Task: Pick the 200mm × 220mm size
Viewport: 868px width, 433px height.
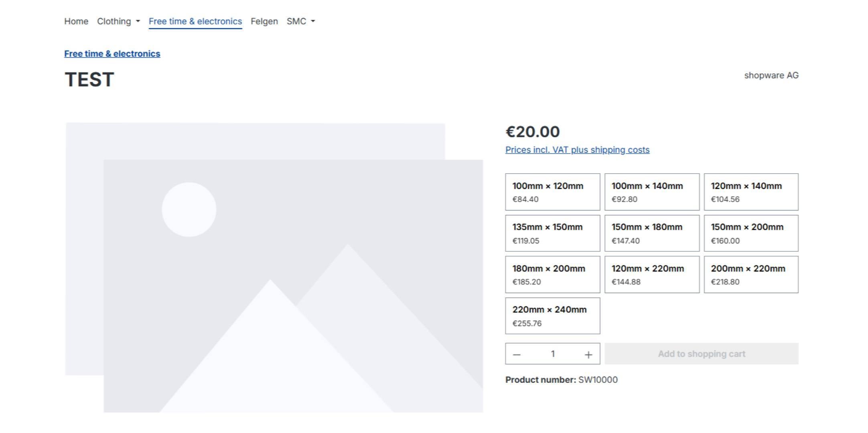Action: [751, 275]
